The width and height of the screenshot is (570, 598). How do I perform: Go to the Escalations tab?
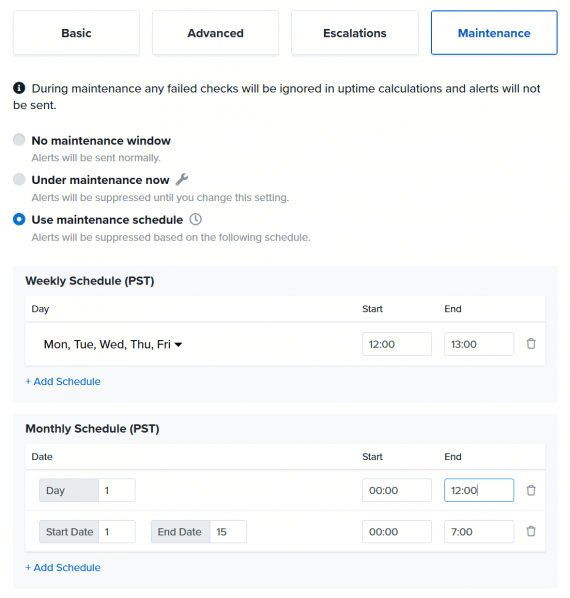(355, 33)
